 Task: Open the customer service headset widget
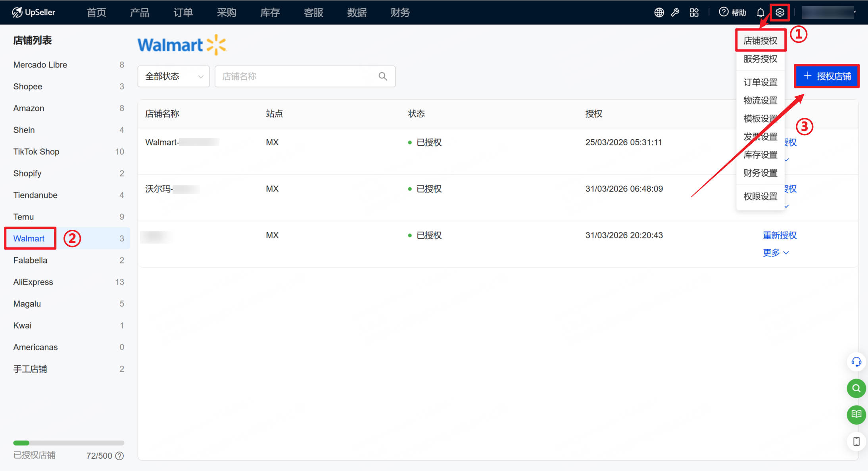[x=856, y=362]
